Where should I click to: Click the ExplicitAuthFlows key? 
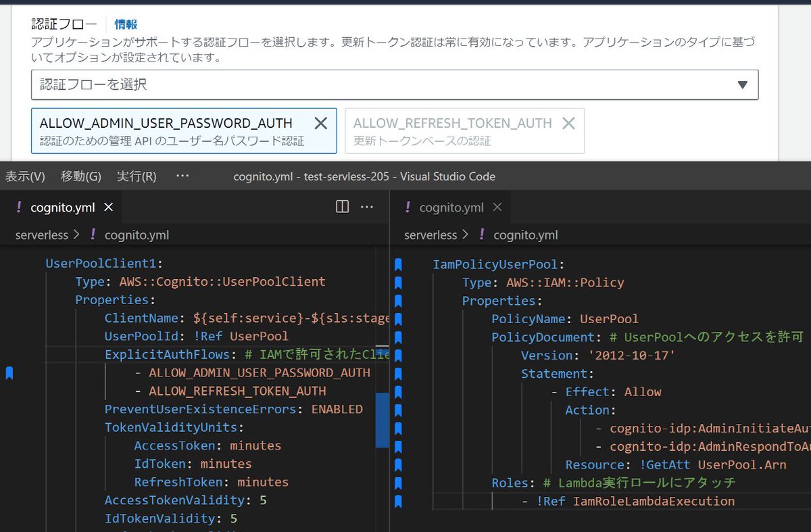click(x=168, y=354)
